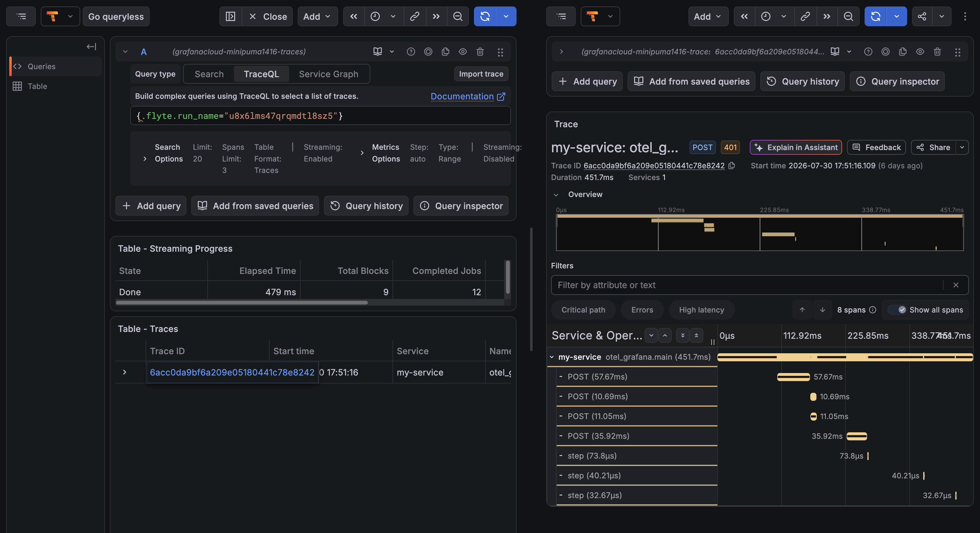Screen dimensions: 980x533
Task: Delete query A with trash icon
Action: (480, 51)
